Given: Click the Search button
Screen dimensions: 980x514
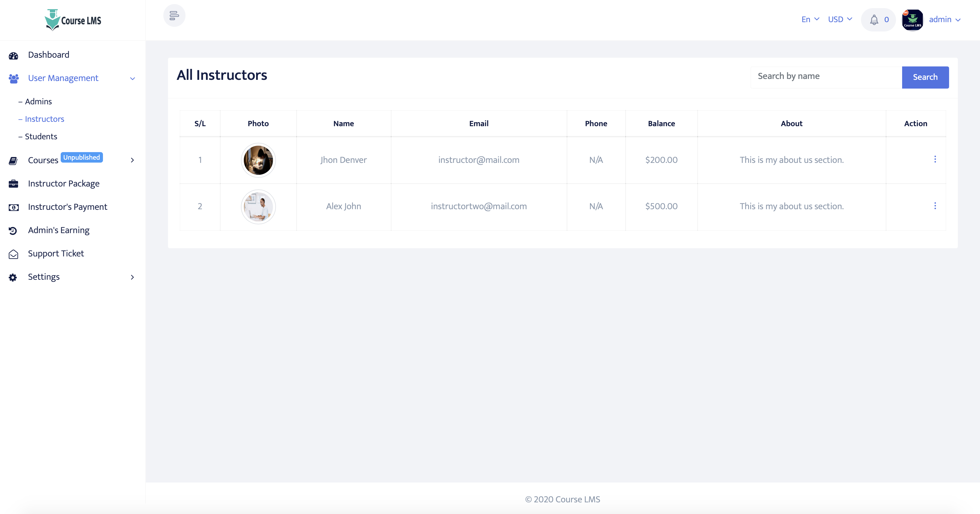Looking at the screenshot, I should [x=925, y=77].
